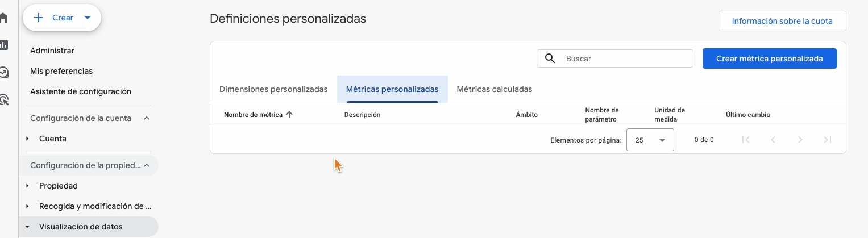Expand the Cuenta tree item

[27, 139]
